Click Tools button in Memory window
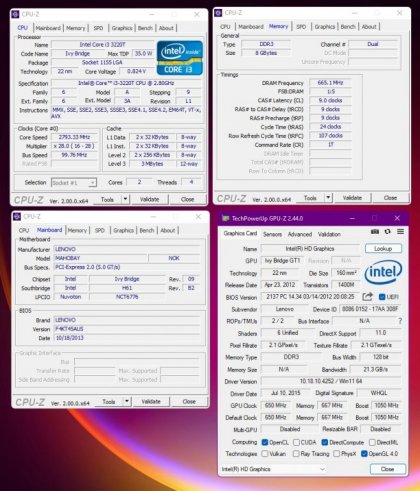This screenshot has width=420, height=491. [310, 198]
